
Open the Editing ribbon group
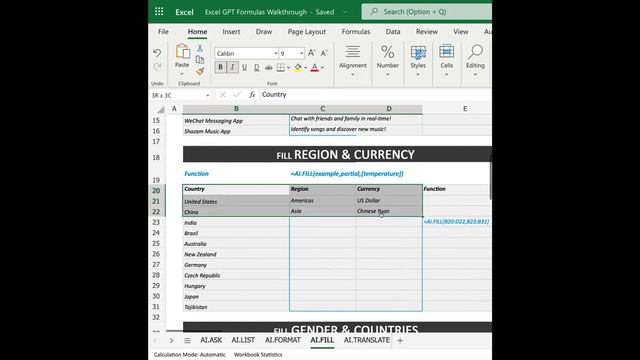point(476,60)
